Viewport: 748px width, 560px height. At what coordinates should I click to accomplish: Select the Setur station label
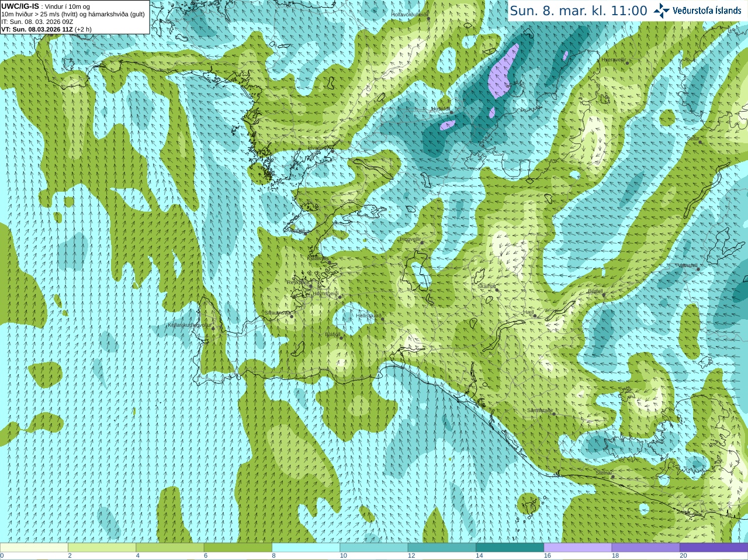pos(693,139)
